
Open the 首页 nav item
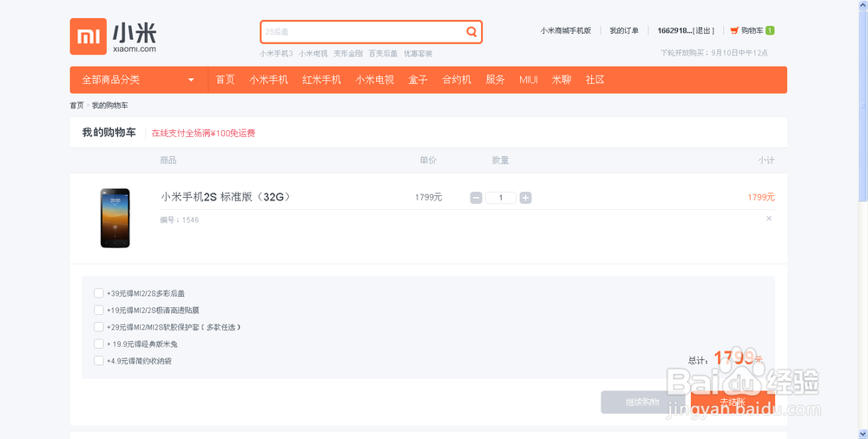(x=225, y=80)
